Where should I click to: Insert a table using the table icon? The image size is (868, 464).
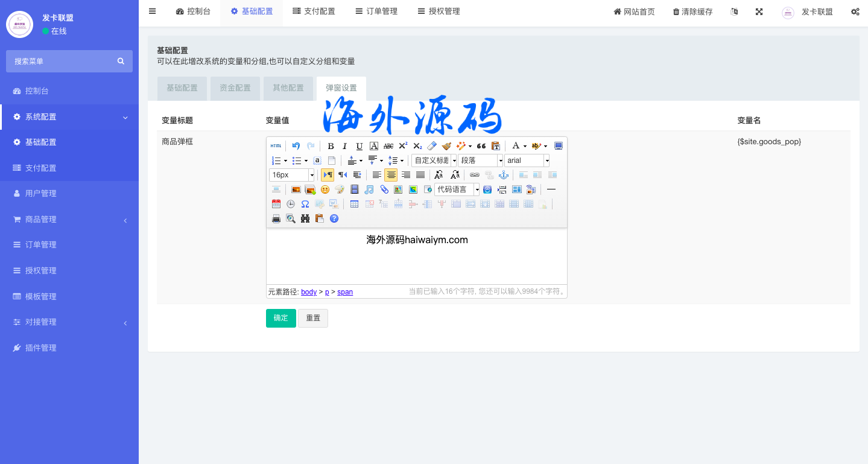coord(354,204)
